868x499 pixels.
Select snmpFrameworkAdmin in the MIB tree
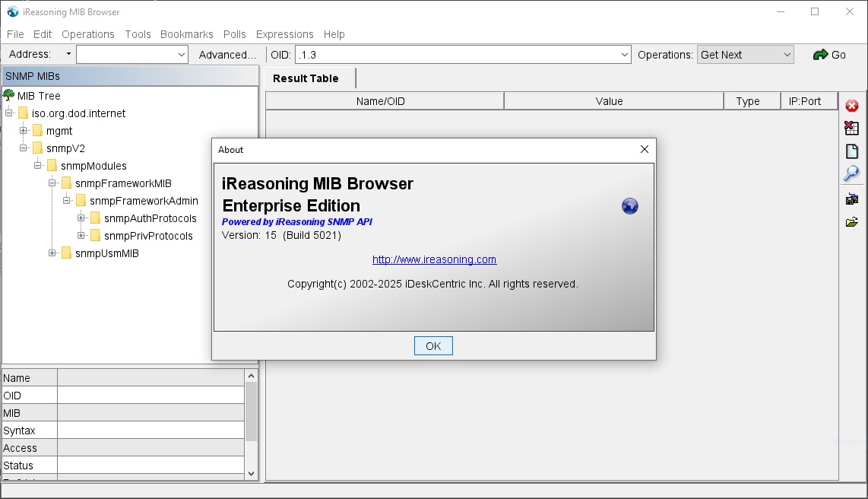coord(144,201)
